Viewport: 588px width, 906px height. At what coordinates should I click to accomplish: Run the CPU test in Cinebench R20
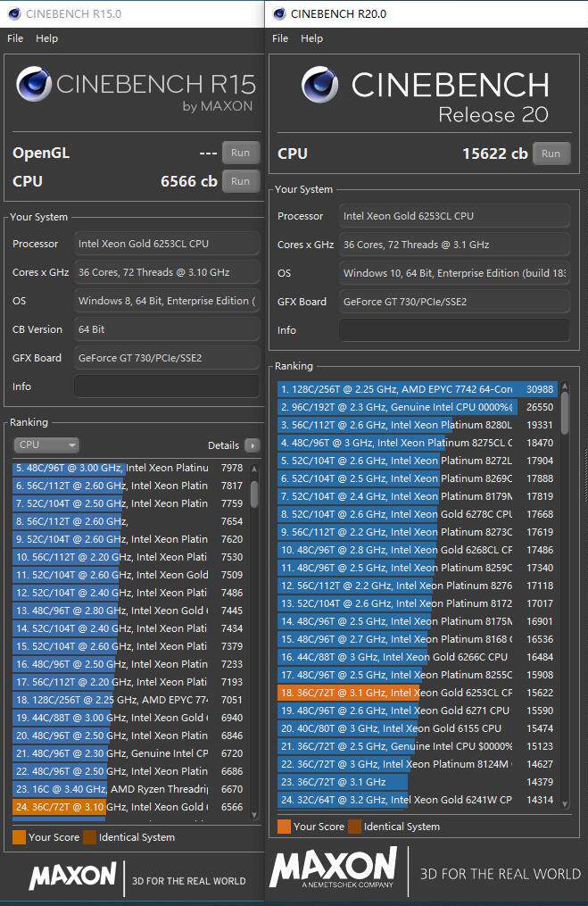pyautogui.click(x=551, y=154)
